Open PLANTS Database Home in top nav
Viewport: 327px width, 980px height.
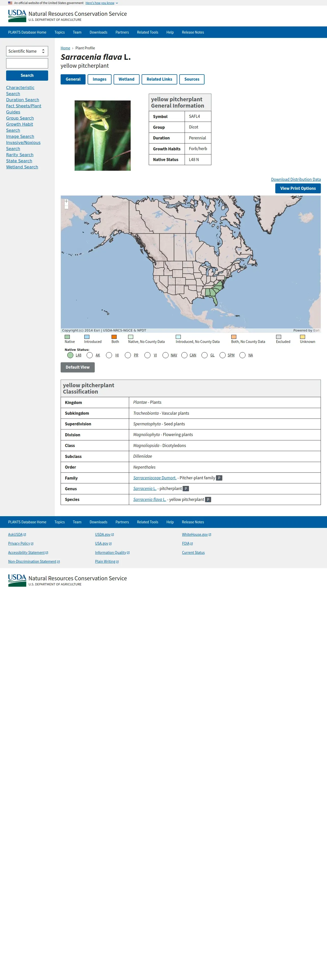pyautogui.click(x=27, y=32)
